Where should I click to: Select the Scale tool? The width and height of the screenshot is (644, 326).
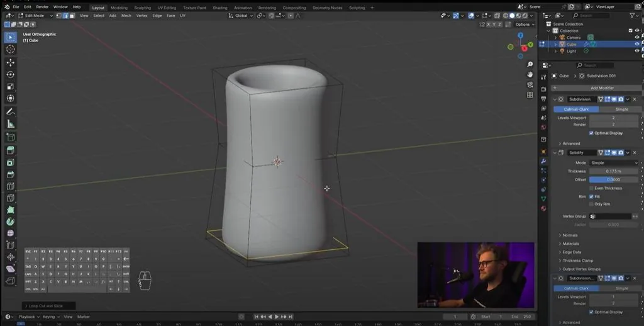[11, 86]
